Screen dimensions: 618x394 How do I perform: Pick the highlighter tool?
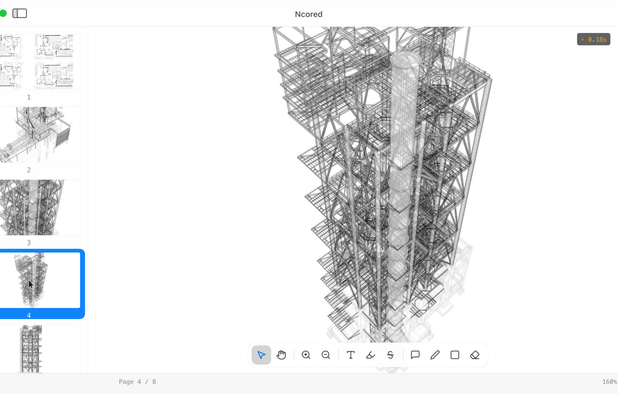[x=370, y=355]
